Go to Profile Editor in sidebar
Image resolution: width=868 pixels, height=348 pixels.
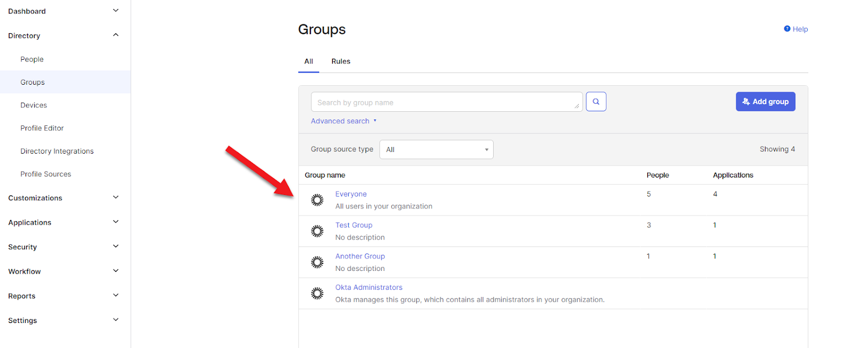tap(42, 128)
